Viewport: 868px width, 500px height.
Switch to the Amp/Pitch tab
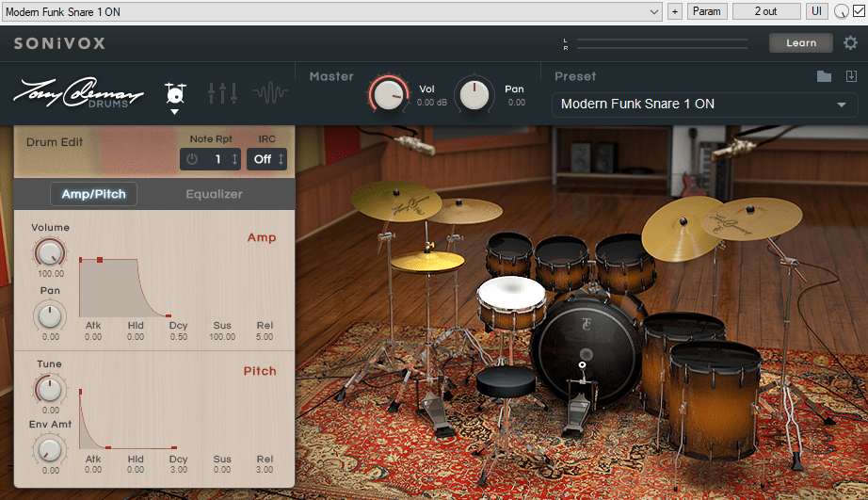pos(93,194)
